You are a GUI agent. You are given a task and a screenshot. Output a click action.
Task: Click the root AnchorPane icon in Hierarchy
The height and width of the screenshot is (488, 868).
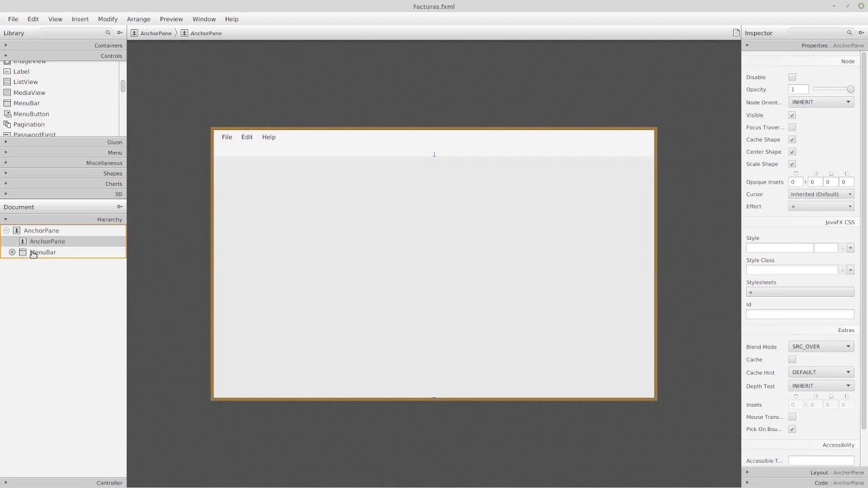tap(17, 230)
